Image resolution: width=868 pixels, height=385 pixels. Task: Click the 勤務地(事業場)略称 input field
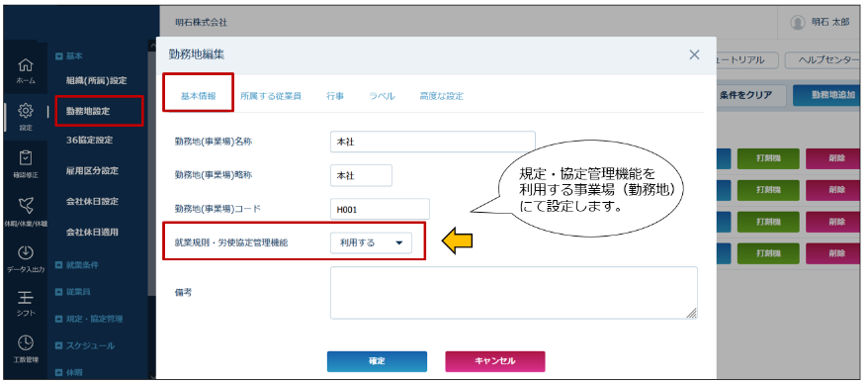(361, 175)
